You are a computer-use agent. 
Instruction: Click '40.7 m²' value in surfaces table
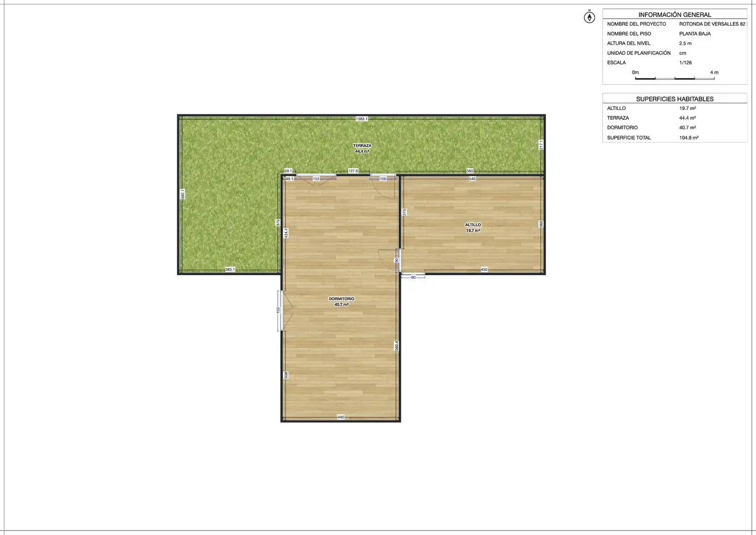pos(687,128)
